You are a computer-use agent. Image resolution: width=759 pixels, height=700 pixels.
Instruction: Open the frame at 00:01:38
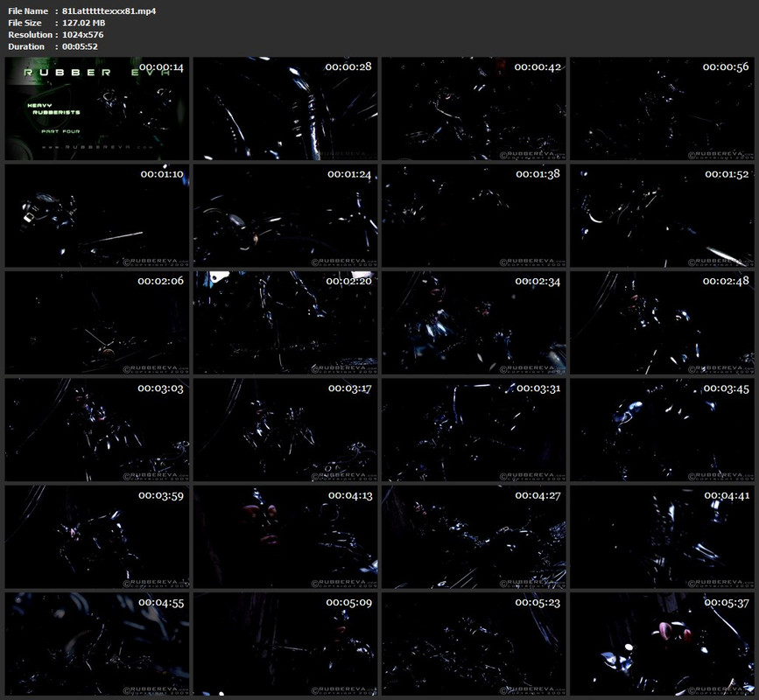[474, 216]
